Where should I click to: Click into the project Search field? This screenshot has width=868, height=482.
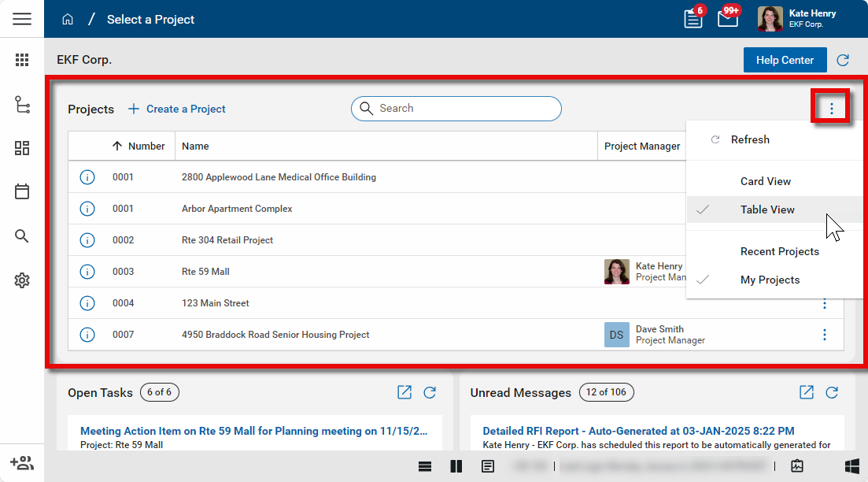click(x=464, y=109)
